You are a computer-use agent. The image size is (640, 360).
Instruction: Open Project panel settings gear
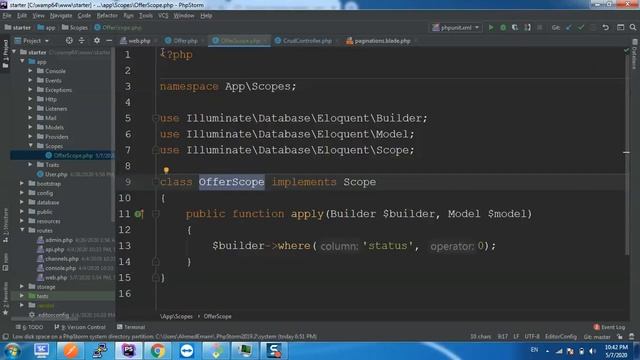point(97,40)
